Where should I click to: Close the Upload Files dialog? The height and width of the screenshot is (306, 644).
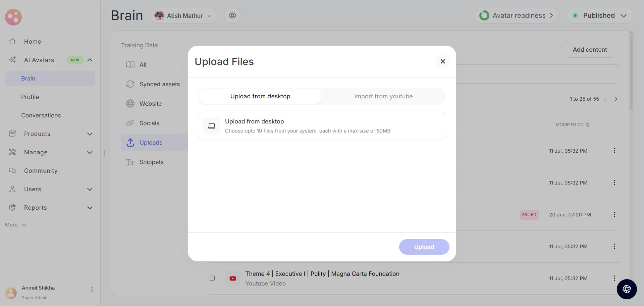click(443, 61)
